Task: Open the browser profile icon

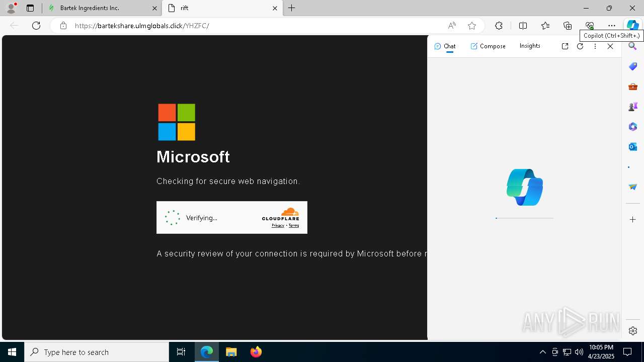Action: coord(11,8)
